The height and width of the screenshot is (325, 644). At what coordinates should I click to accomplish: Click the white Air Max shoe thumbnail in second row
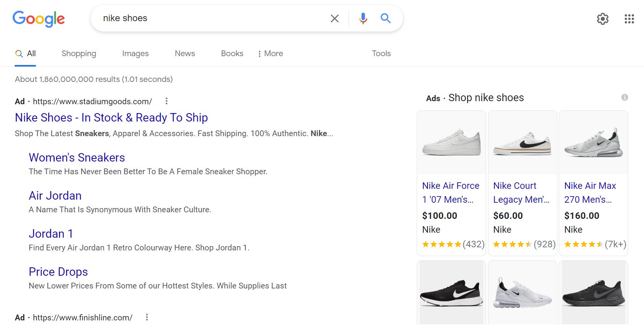pos(523,293)
